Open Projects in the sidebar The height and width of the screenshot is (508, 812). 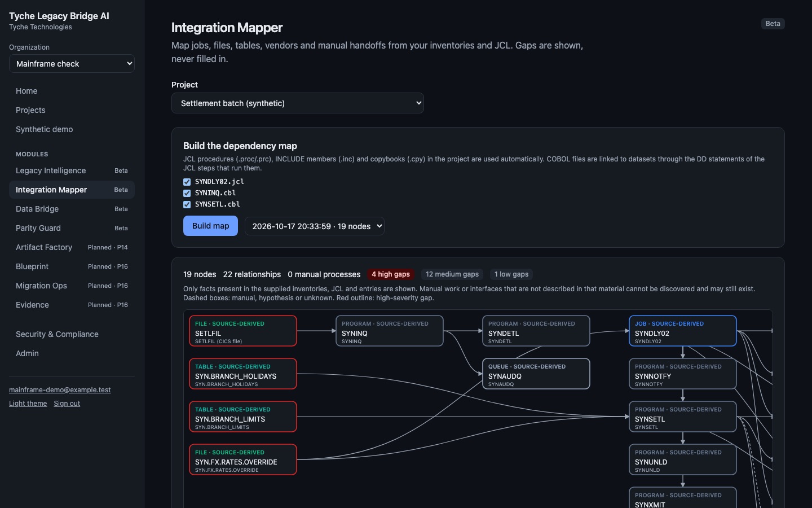point(72,110)
